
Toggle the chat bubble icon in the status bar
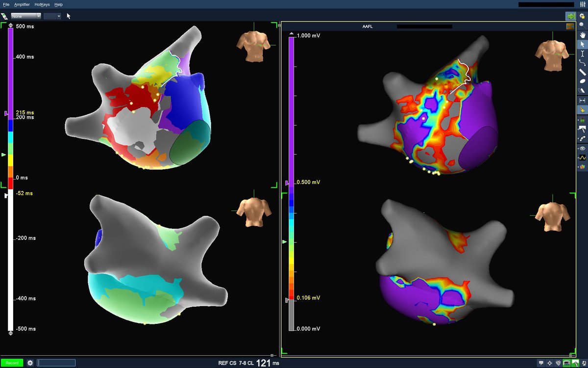coord(541,363)
